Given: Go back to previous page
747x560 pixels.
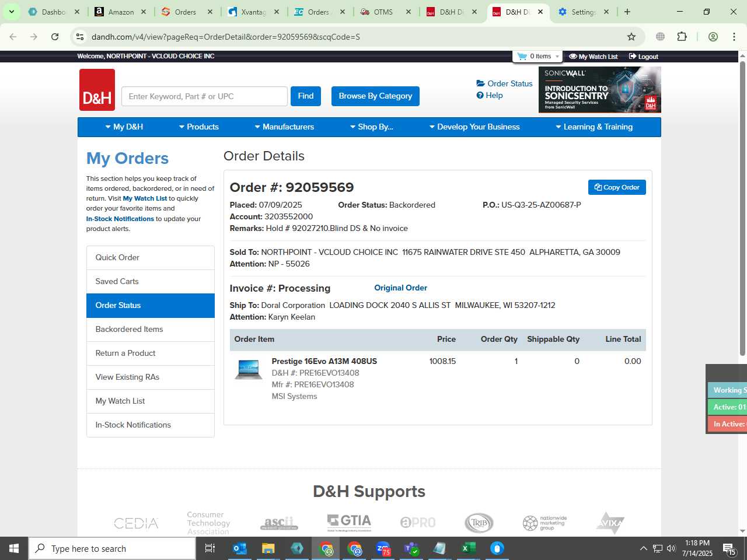Looking at the screenshot, I should coord(13,37).
